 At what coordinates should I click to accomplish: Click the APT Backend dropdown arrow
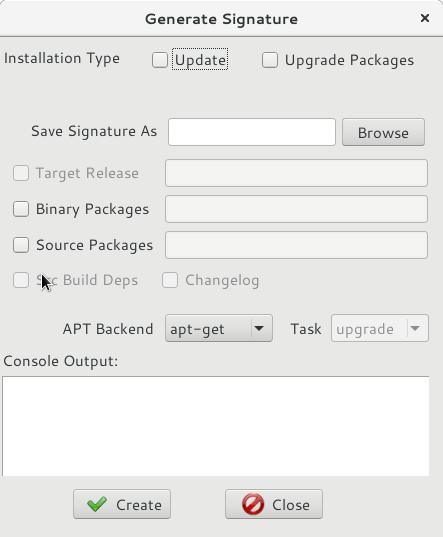[259, 328]
